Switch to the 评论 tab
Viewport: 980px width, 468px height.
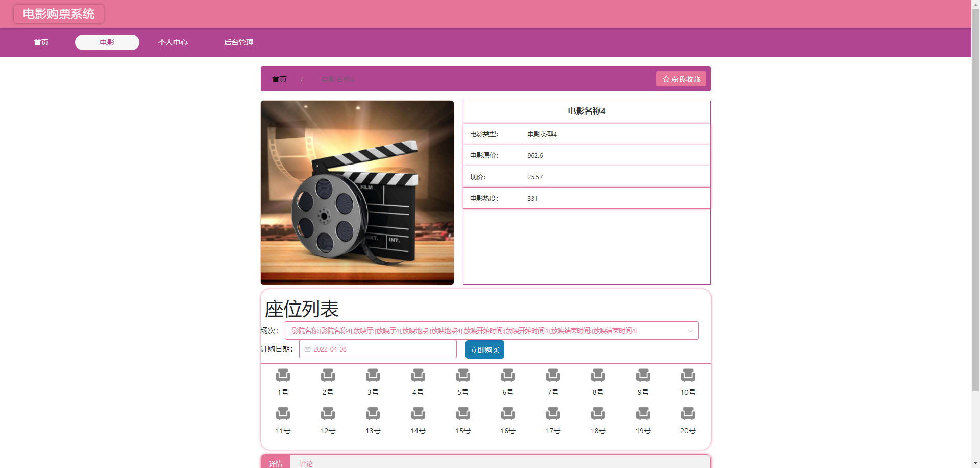pyautogui.click(x=306, y=463)
